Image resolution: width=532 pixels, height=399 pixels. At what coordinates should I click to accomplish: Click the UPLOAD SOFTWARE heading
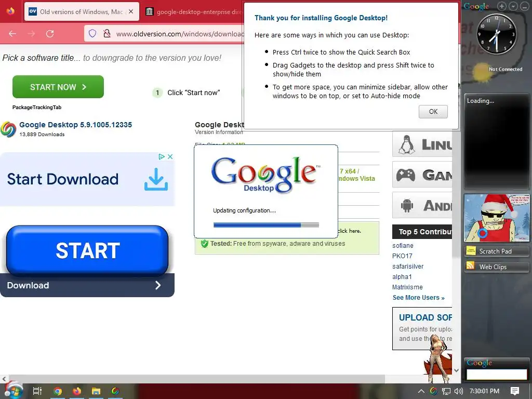(x=425, y=317)
